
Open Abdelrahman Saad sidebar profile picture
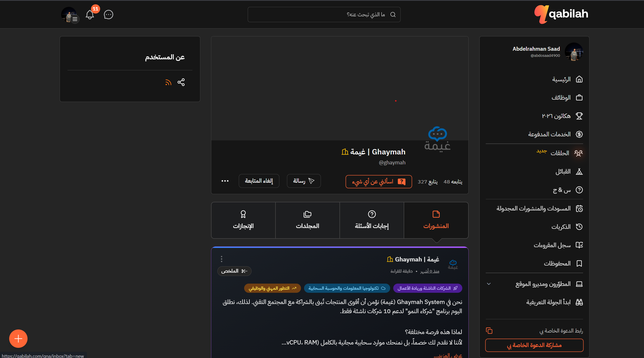[574, 52]
